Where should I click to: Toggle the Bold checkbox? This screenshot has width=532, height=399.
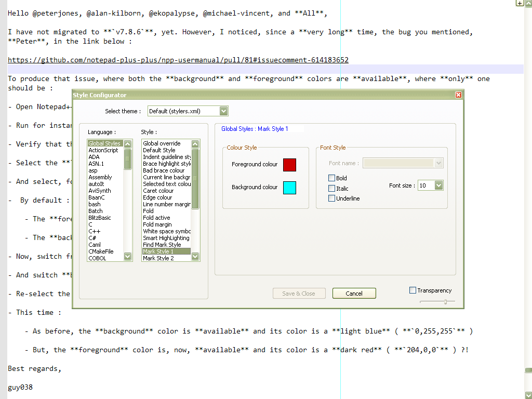point(332,178)
